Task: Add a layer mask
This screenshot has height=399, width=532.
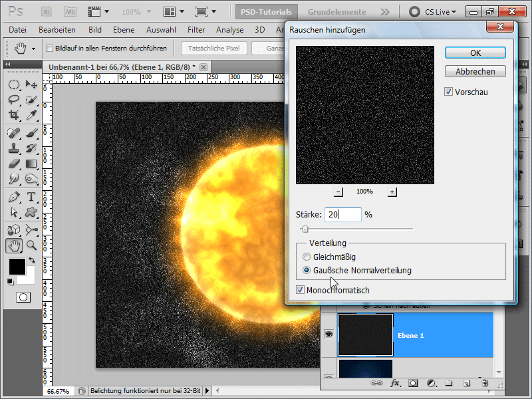Action: point(413,383)
